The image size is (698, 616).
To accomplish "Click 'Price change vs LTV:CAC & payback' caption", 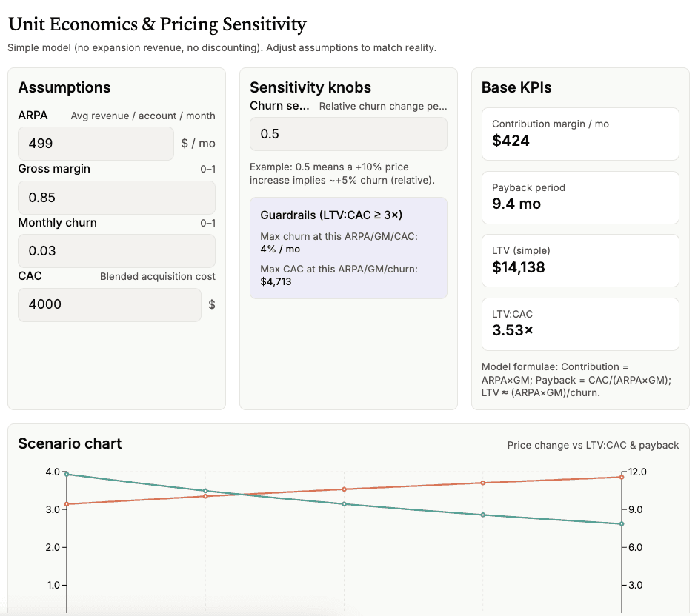I will [593, 445].
